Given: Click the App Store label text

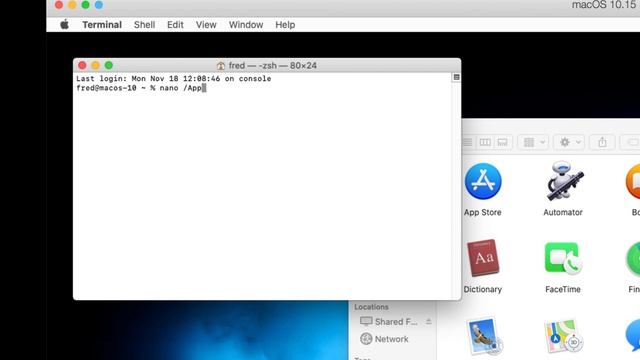Looking at the screenshot, I should click(482, 212).
